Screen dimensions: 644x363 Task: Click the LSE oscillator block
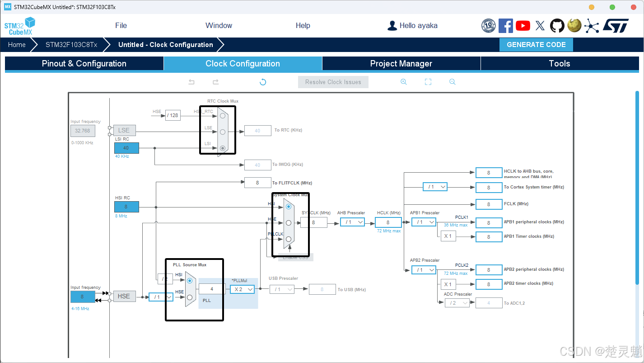[124, 130]
